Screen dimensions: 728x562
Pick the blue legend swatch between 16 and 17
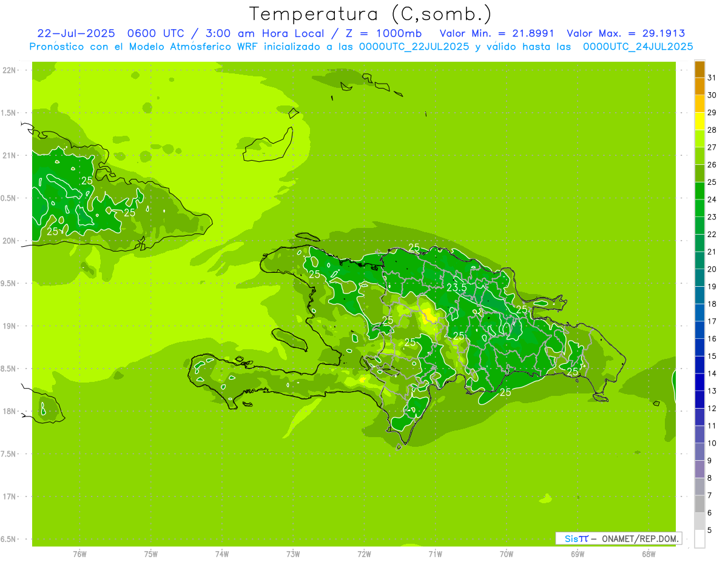click(699, 330)
